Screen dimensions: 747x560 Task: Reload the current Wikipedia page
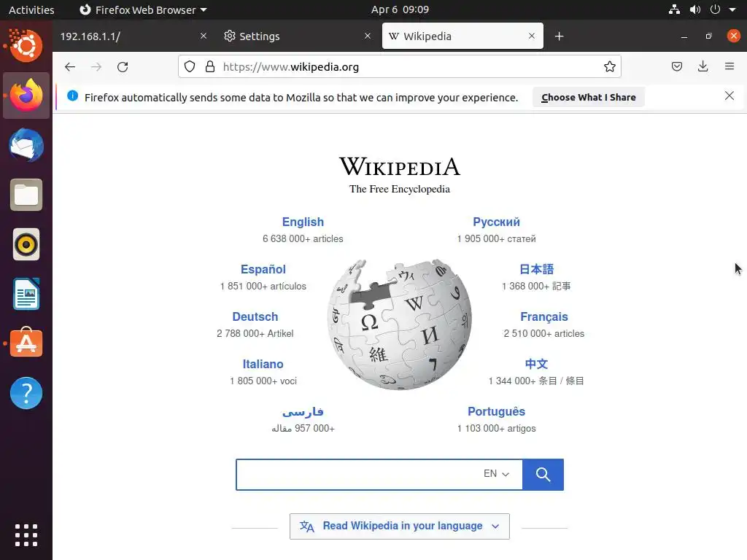(x=123, y=66)
